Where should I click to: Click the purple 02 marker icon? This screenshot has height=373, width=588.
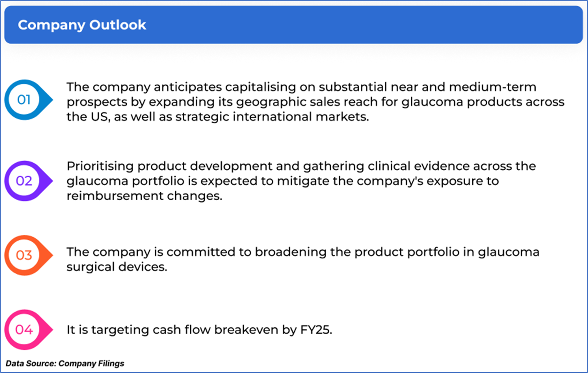tap(25, 181)
